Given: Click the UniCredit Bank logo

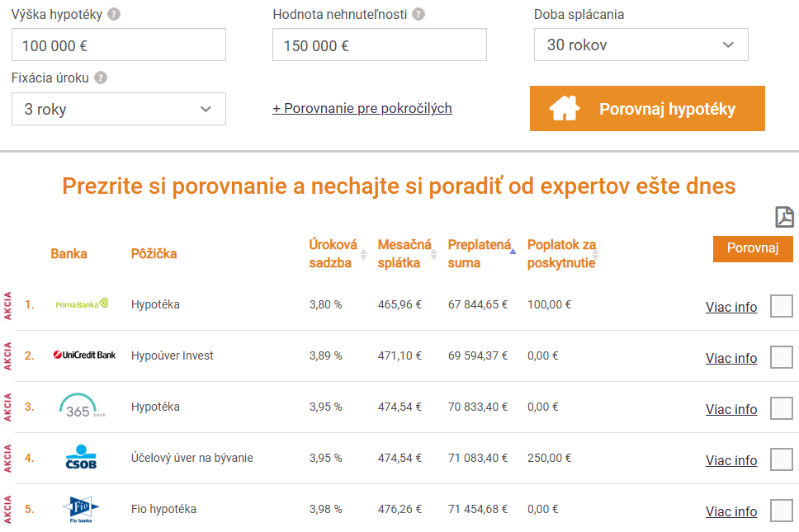Looking at the screenshot, I should (x=84, y=355).
